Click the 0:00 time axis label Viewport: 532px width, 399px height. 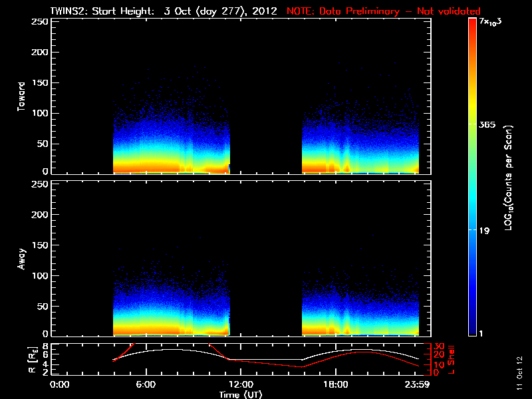click(59, 385)
